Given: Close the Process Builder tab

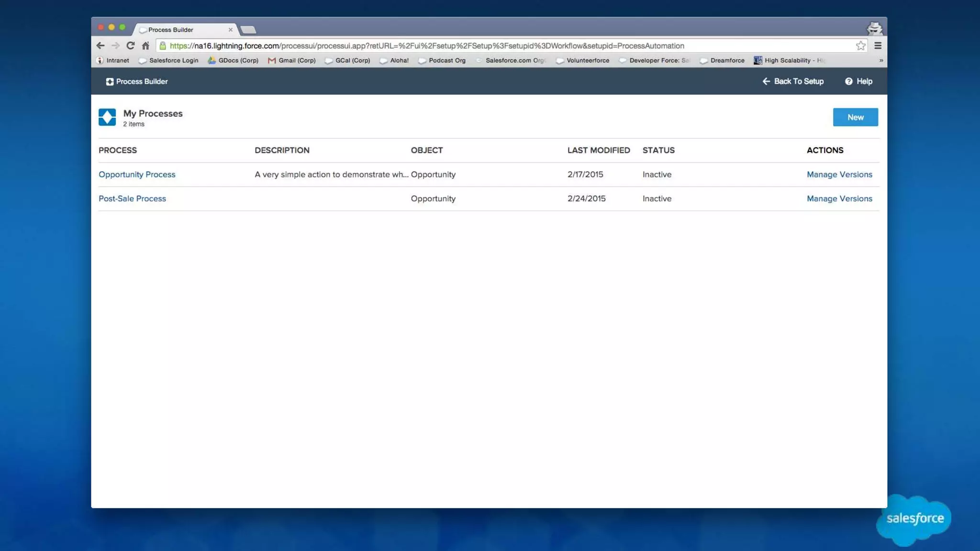Looking at the screenshot, I should (230, 30).
